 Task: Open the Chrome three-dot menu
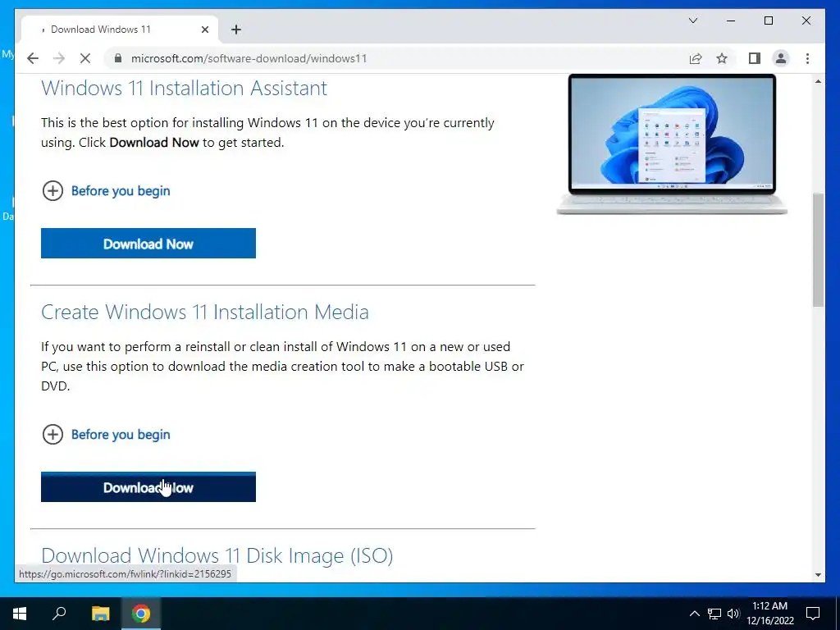[807, 58]
